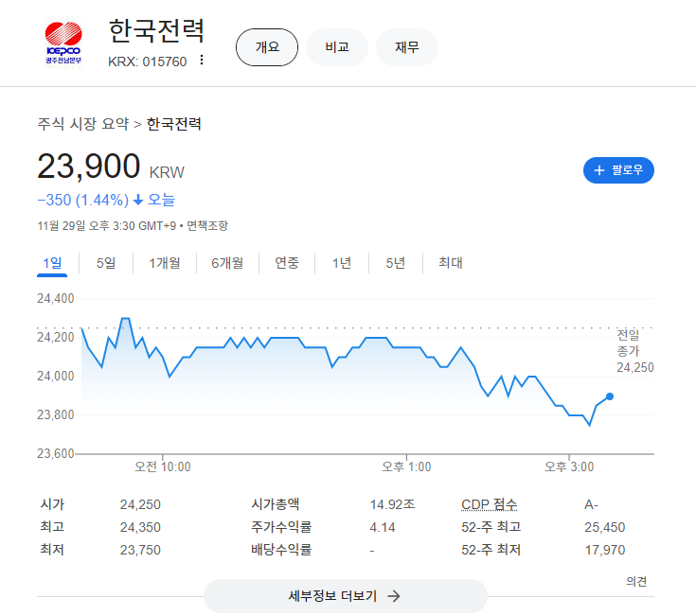
Task: Click the KRX: 015760 ticker text
Action: (148, 62)
